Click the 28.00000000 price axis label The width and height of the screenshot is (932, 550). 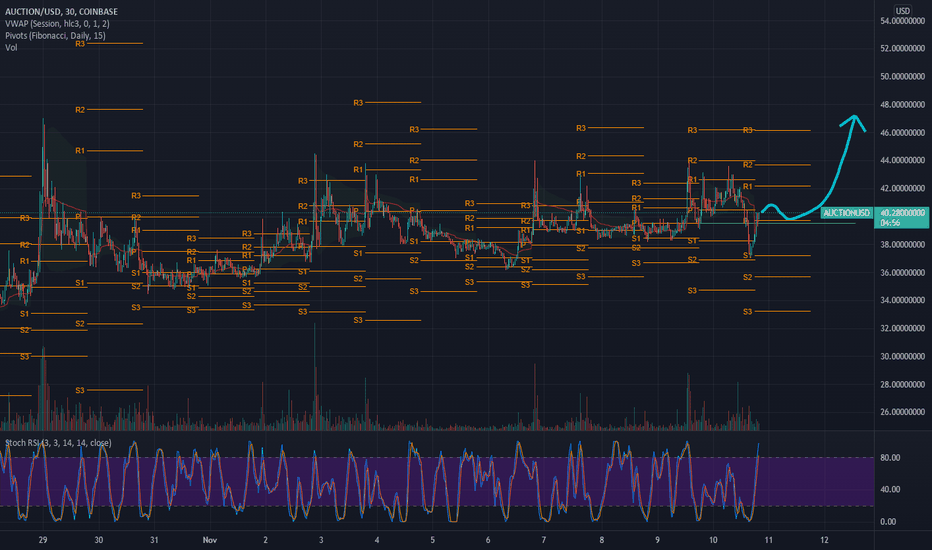point(902,385)
